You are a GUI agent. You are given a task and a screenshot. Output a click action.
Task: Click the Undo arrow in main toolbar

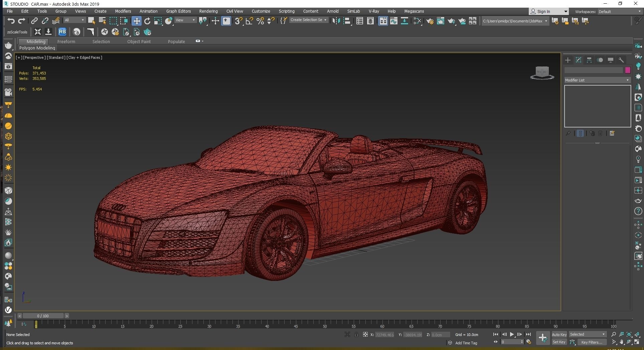click(11, 21)
